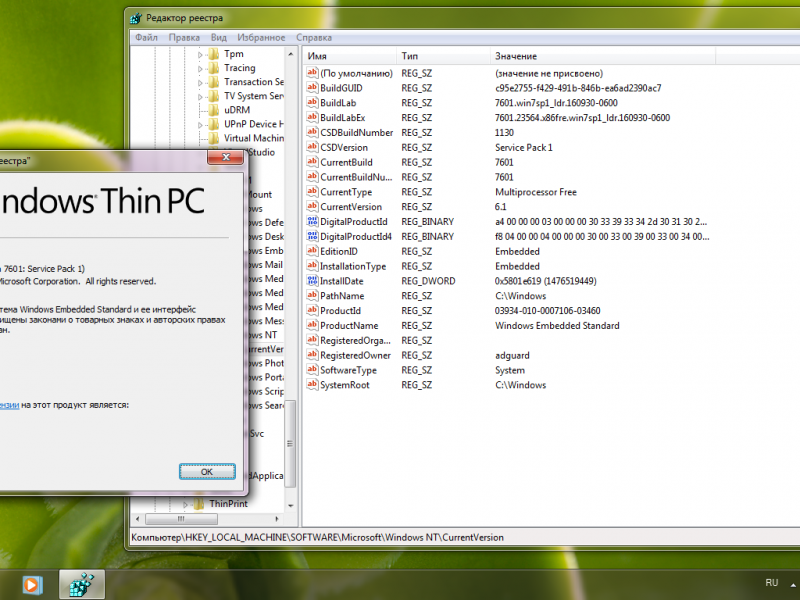Select the uDRM folder icon
Image resolution: width=800 pixels, height=600 pixels.
pyautogui.click(x=214, y=110)
